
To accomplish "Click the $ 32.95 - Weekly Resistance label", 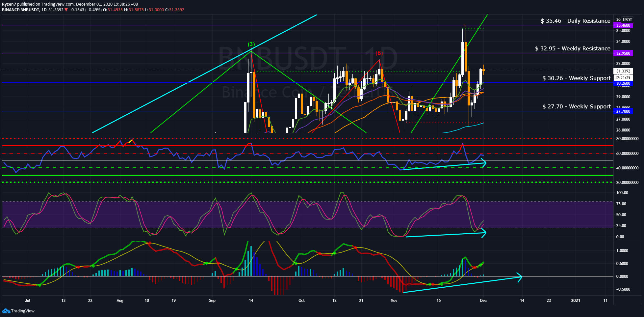I will [x=573, y=48].
